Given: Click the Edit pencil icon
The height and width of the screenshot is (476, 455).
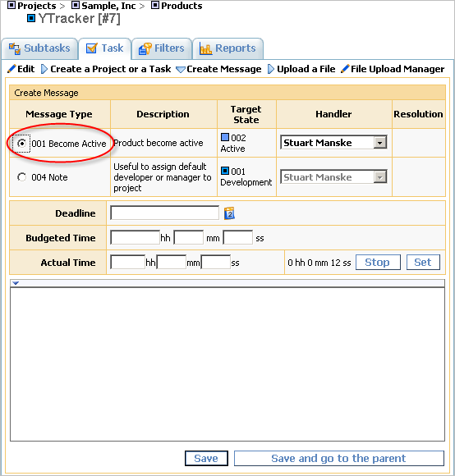Looking at the screenshot, I should point(11,69).
